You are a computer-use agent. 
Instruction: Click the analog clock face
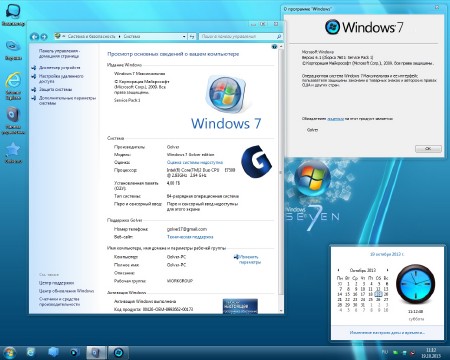416,284
